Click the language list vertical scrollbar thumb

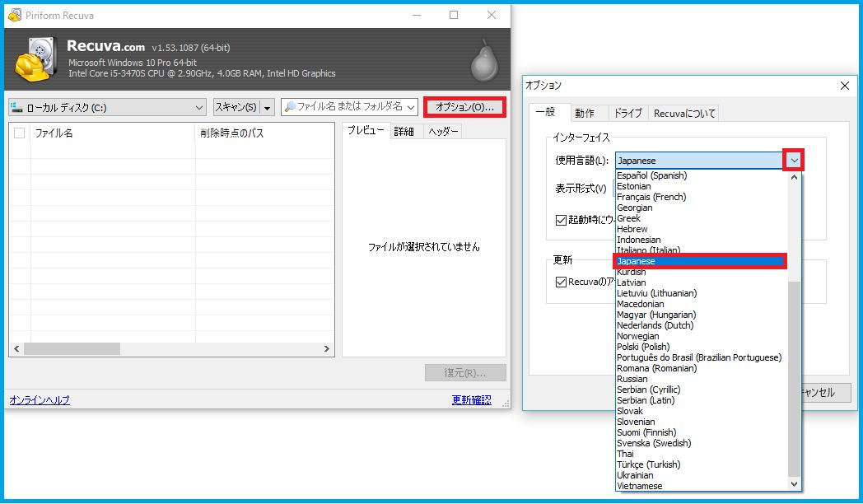pyautogui.click(x=794, y=380)
